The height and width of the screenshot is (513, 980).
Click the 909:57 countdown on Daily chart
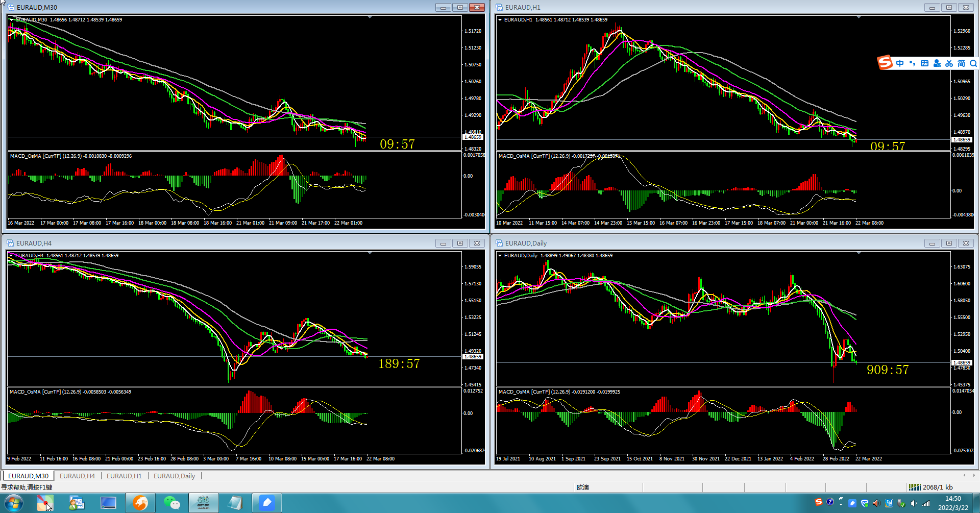pos(888,370)
